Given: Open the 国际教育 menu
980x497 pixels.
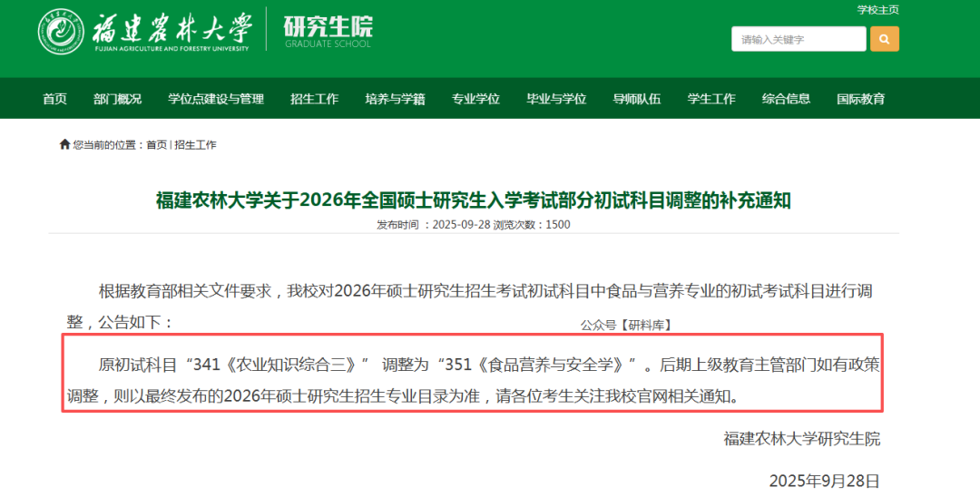Looking at the screenshot, I should (860, 99).
